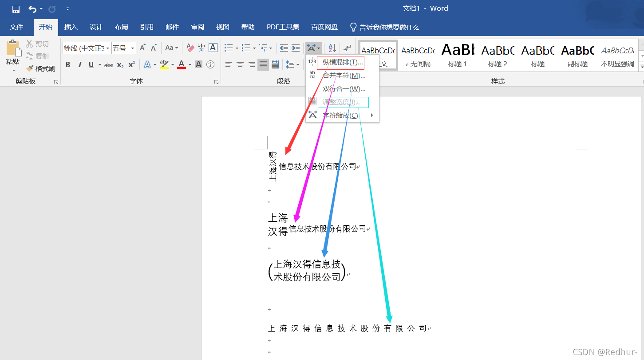
Task: Toggle strikethrough abc formatting
Action: pyautogui.click(x=109, y=65)
